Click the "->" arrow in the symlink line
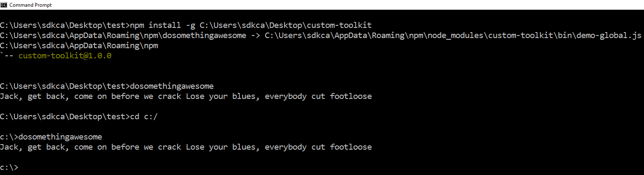The height and width of the screenshot is (175, 644). pyautogui.click(x=255, y=36)
